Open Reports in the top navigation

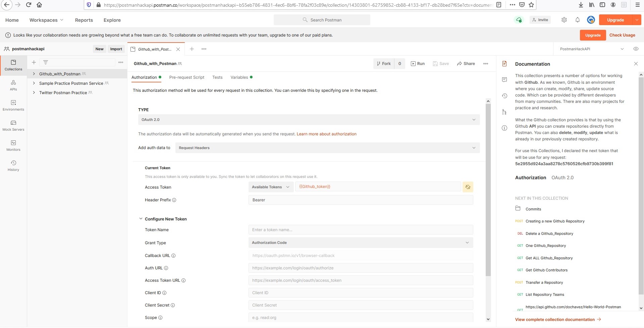tap(84, 20)
